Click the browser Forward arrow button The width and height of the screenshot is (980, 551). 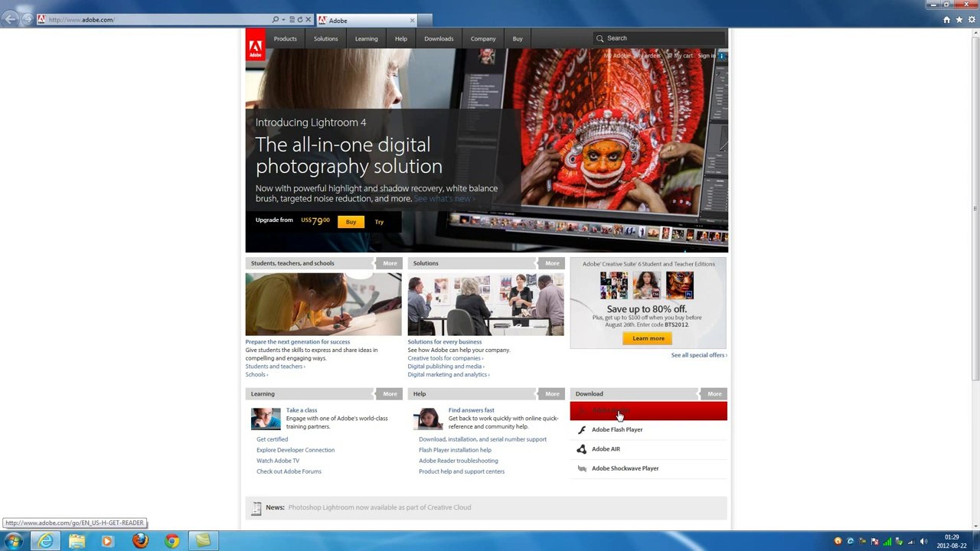[28, 20]
